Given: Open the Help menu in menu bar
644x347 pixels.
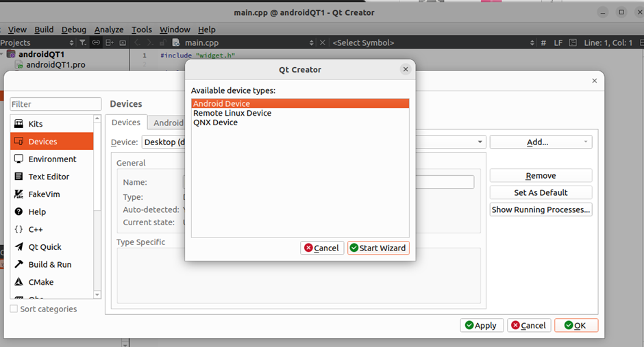Looking at the screenshot, I should pos(207,29).
